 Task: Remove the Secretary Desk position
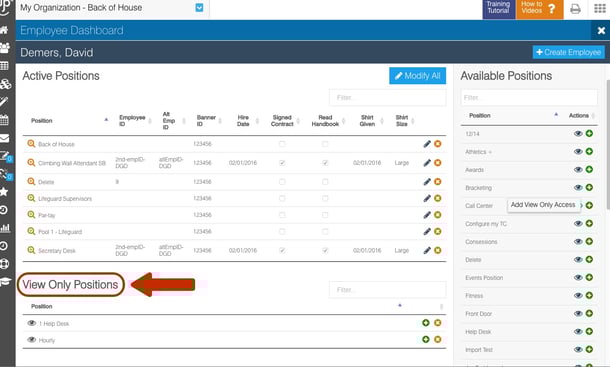pos(438,250)
